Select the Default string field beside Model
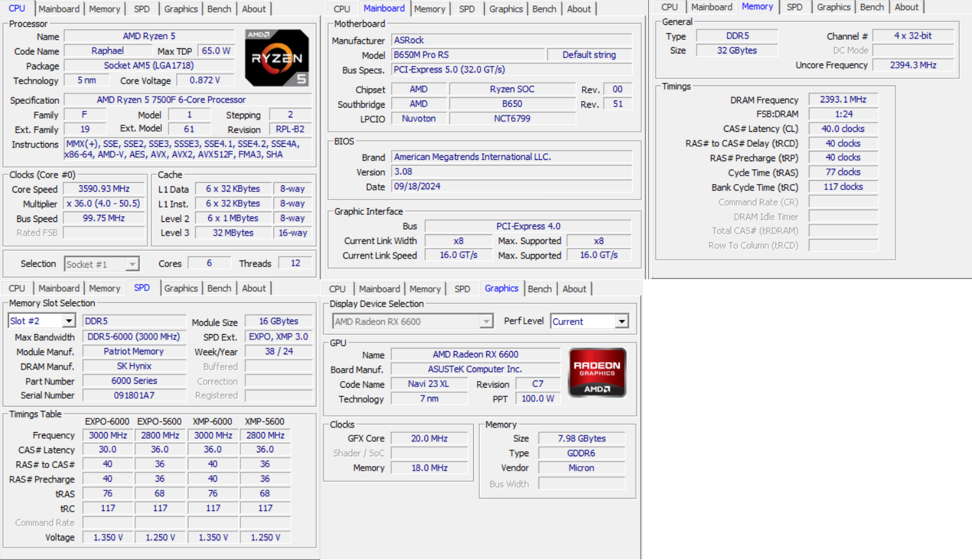Viewport: 972px width, 560px height. pyautogui.click(x=589, y=55)
